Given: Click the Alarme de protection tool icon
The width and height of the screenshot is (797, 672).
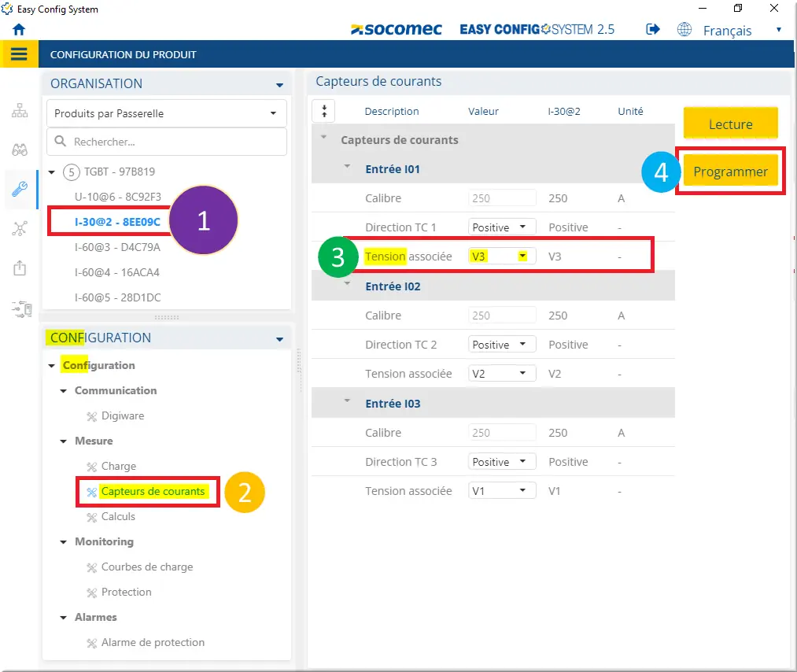Looking at the screenshot, I should click(91, 643).
